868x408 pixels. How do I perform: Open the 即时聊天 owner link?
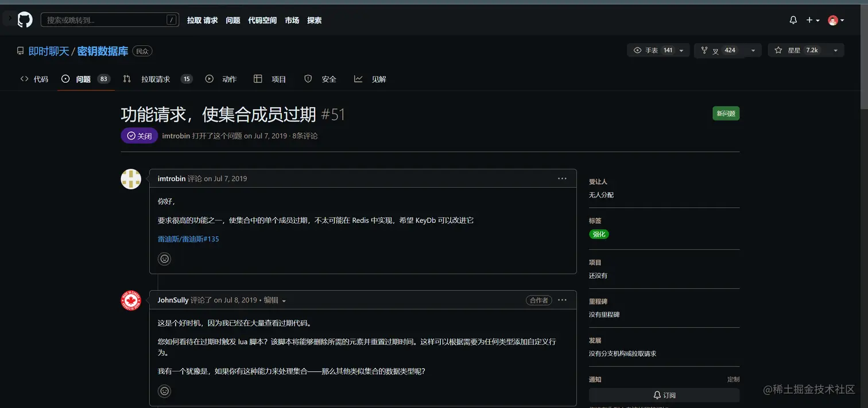click(49, 51)
